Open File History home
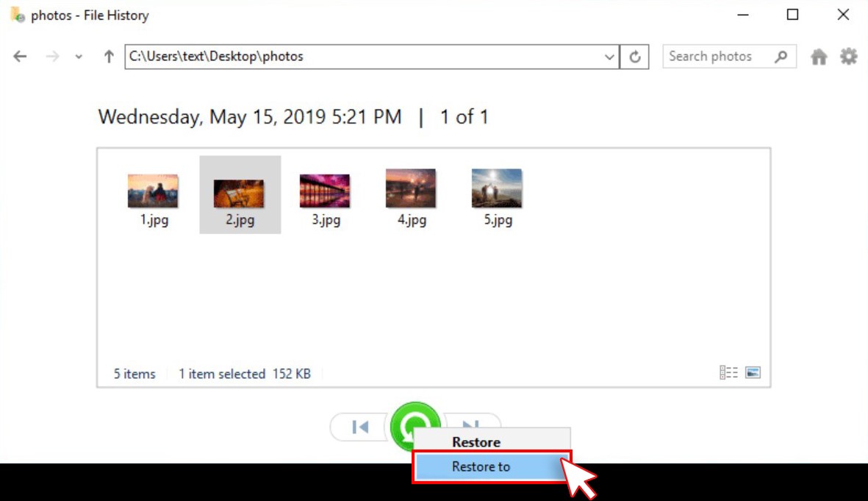 pos(819,57)
